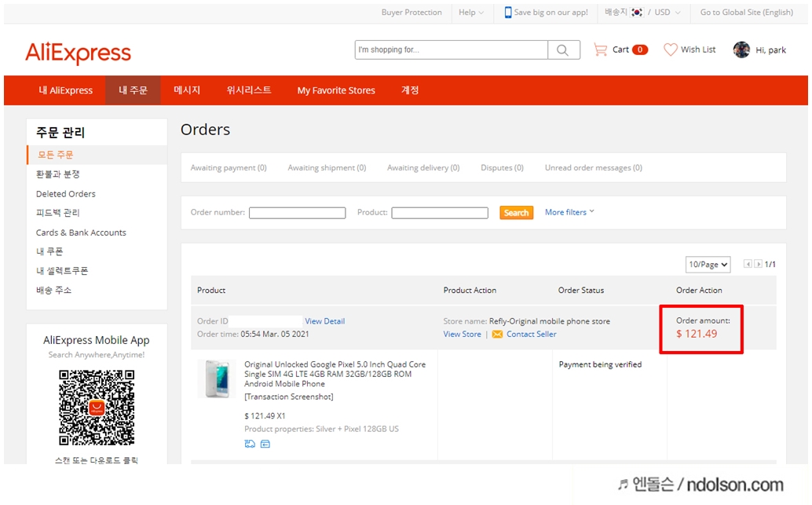Viewport: 812px width, 505px height.
Task: Focus the I'm shopping for search box
Action: (x=451, y=49)
